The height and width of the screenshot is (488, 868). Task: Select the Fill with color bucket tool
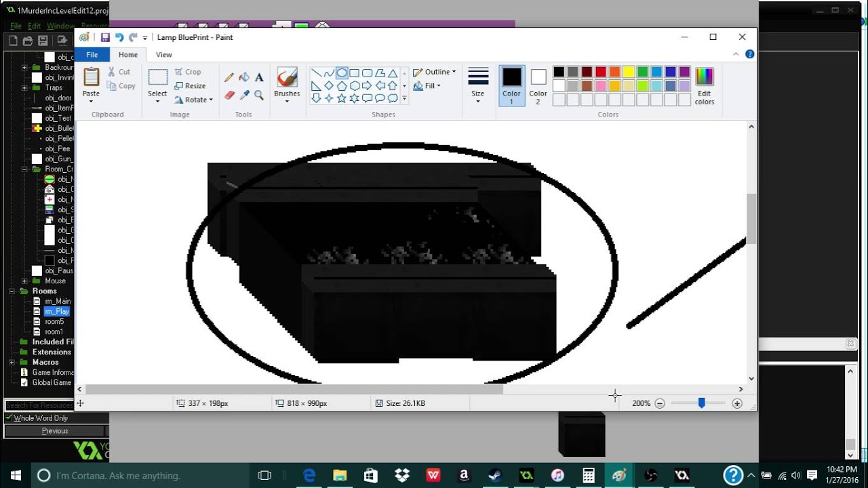(x=244, y=77)
